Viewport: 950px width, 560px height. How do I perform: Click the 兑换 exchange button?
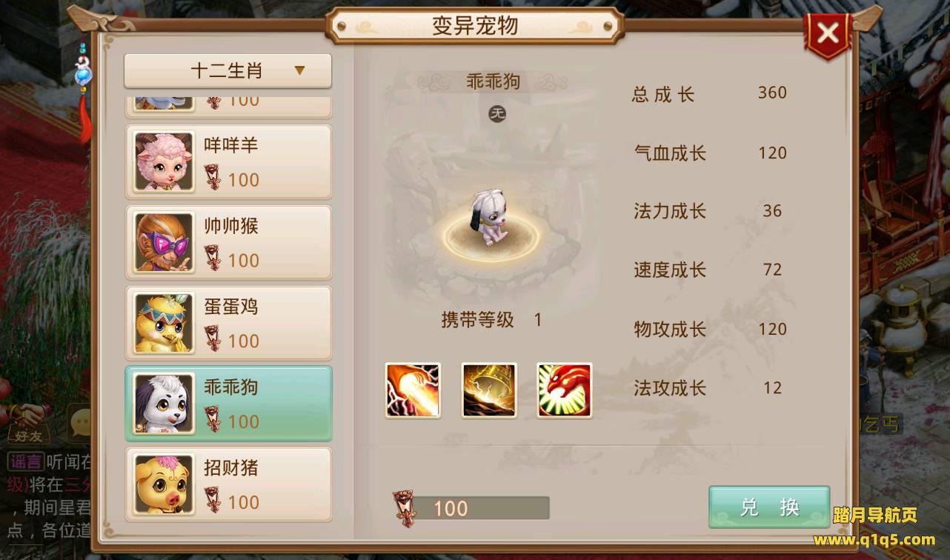click(x=769, y=507)
